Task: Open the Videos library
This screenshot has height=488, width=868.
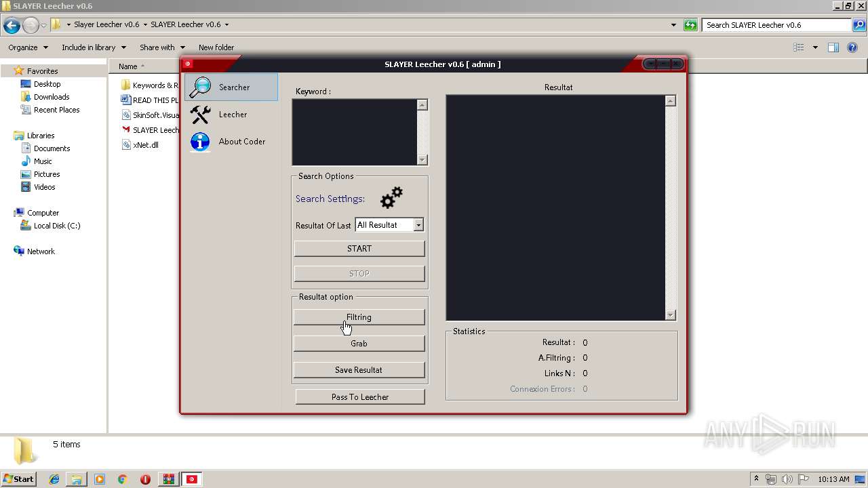Action: [38, 187]
